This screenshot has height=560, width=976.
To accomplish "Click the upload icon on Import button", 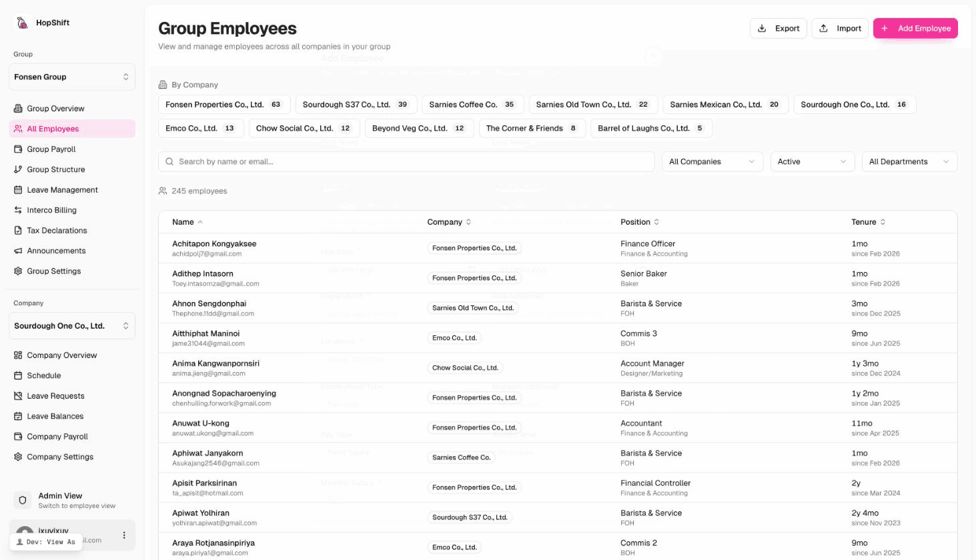I will point(824,29).
